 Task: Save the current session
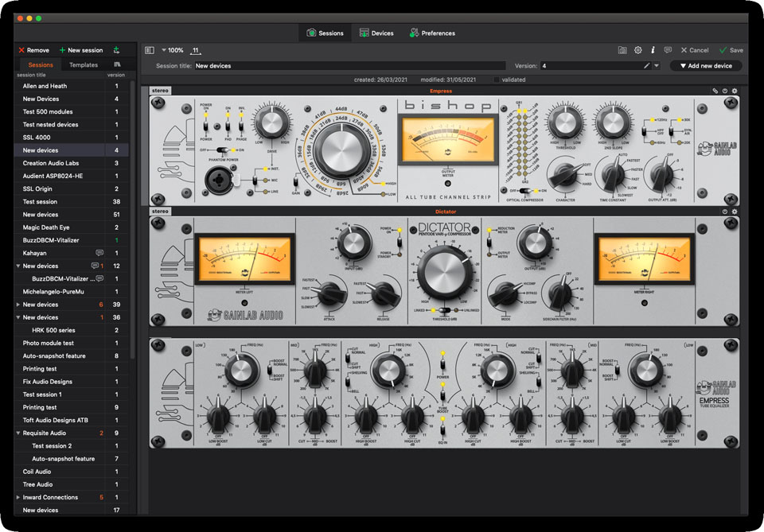(731, 50)
